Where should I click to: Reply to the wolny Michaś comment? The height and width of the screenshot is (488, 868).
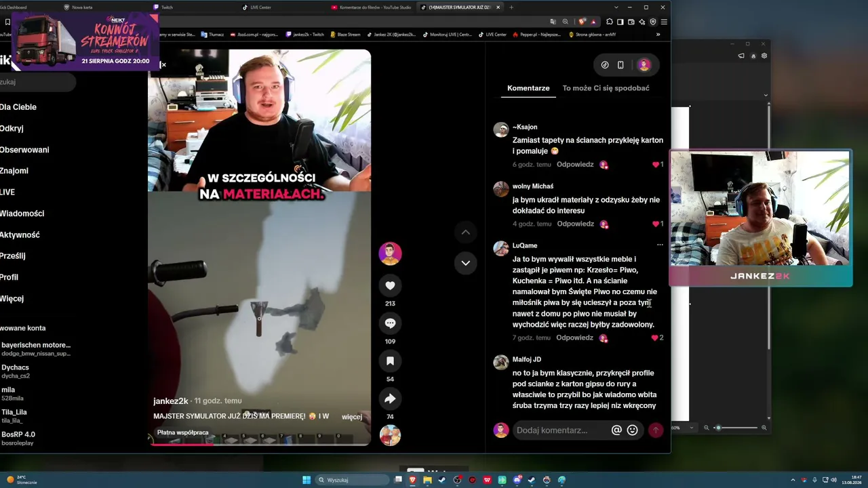pos(575,224)
